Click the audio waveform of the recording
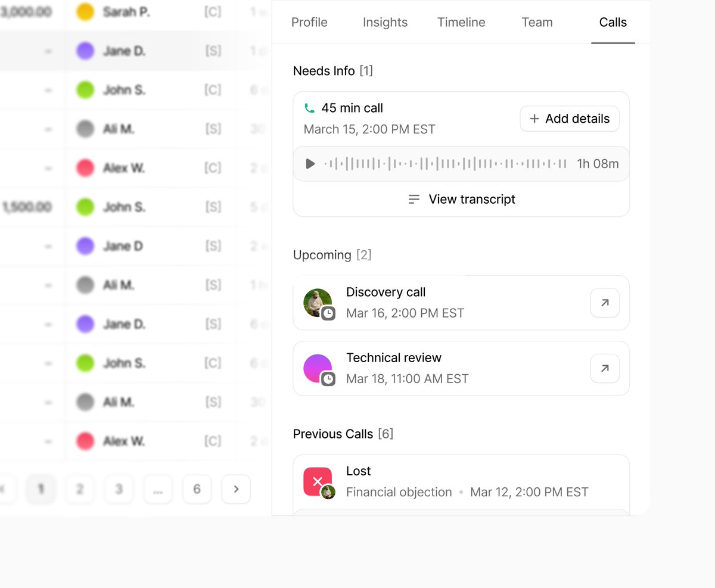Image resolution: width=715 pixels, height=588 pixels. click(445, 164)
